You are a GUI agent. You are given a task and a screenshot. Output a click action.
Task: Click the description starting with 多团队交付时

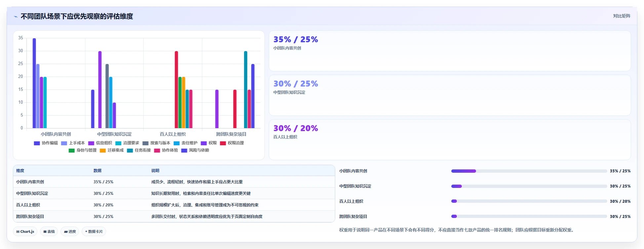(x=207, y=217)
